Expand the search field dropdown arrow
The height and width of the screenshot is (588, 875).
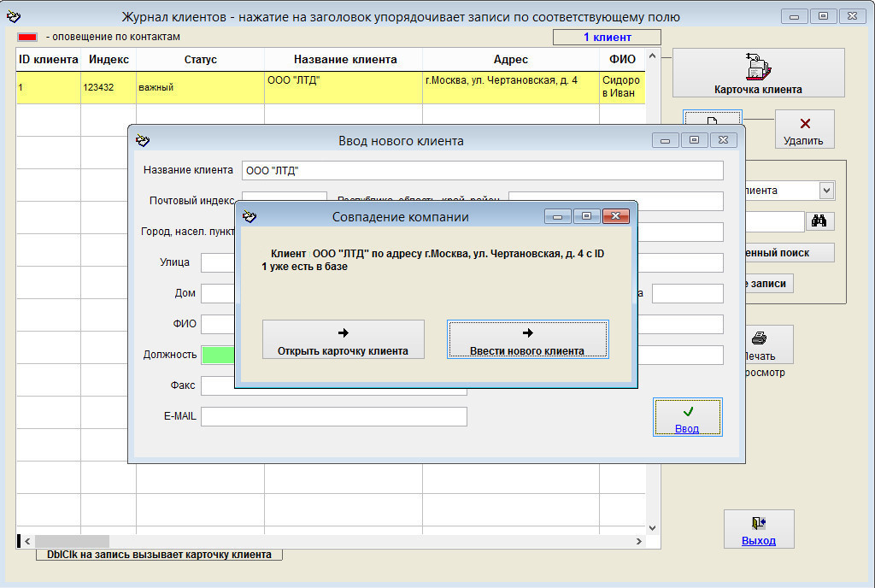point(826,191)
